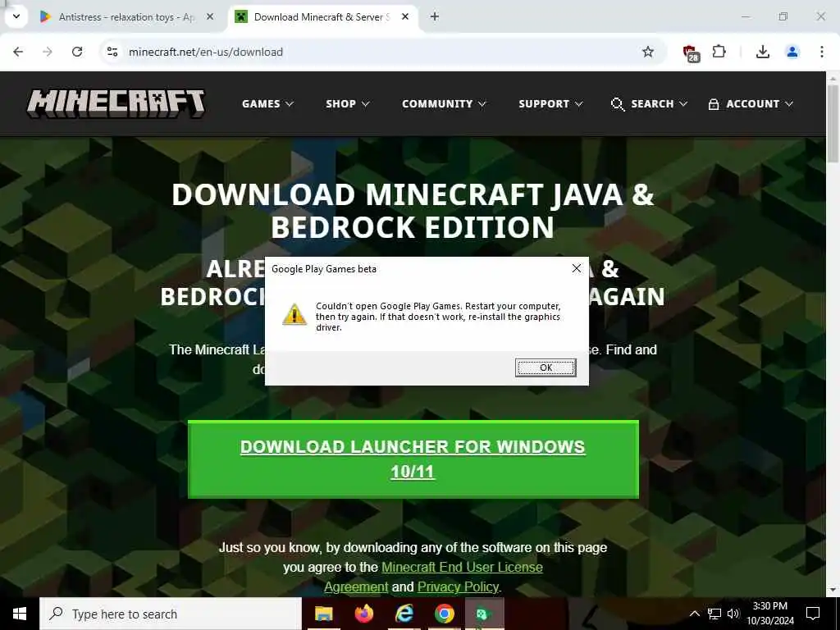Click Download Launcher for Windows 10/11 button
This screenshot has height=630, width=840.
coord(413,459)
